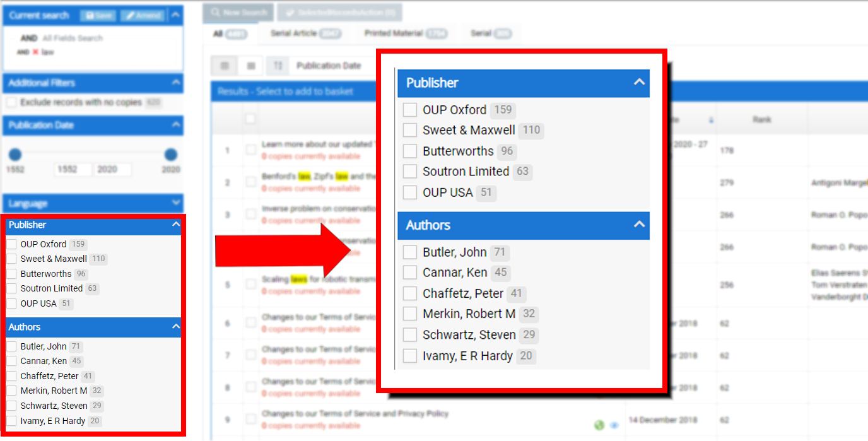Click the blue eye icon in row 9
Viewport: 868px width, 441px height.
(x=614, y=425)
